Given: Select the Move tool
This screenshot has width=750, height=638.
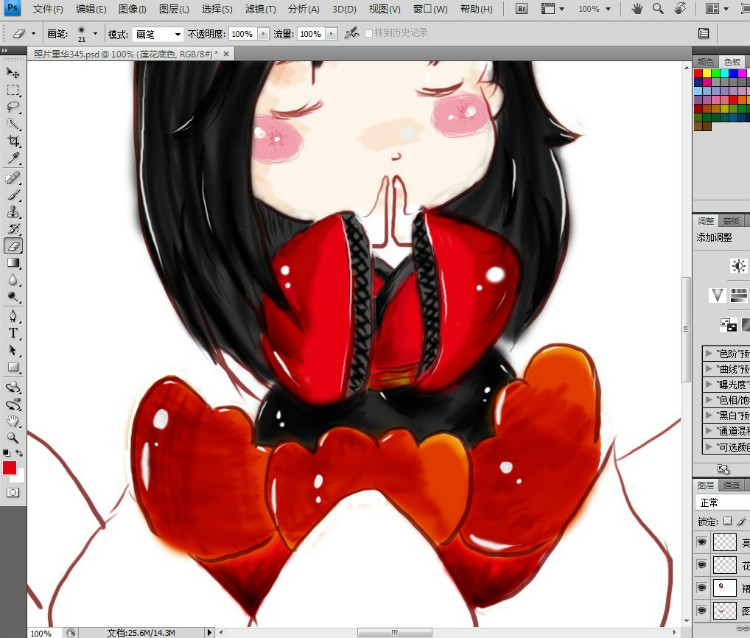Looking at the screenshot, I should 13,73.
